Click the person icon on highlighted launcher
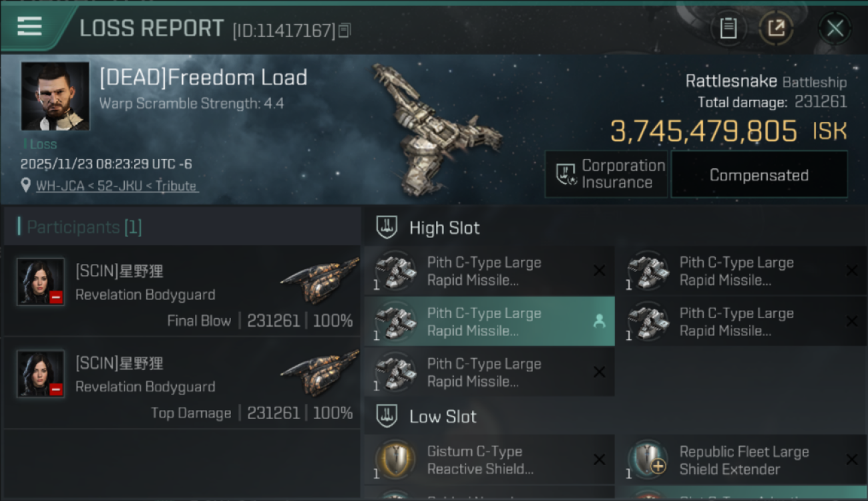This screenshot has height=501, width=868. [x=599, y=322]
